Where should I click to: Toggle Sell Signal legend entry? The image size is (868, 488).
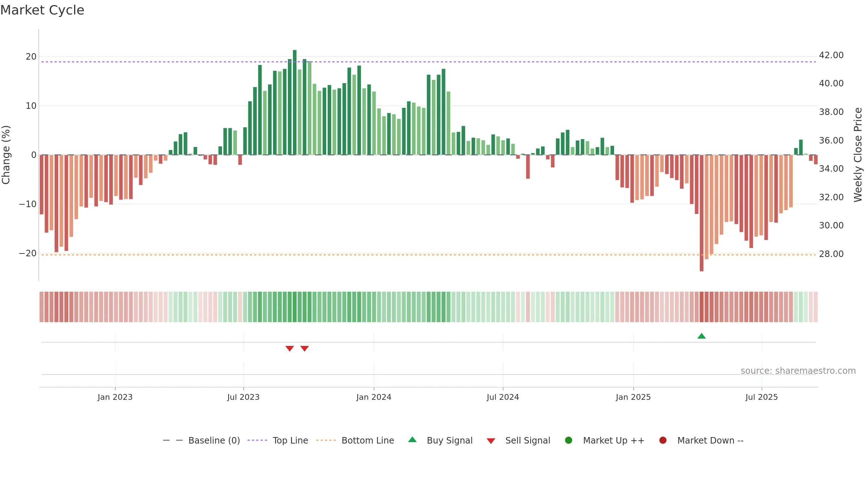click(518, 440)
